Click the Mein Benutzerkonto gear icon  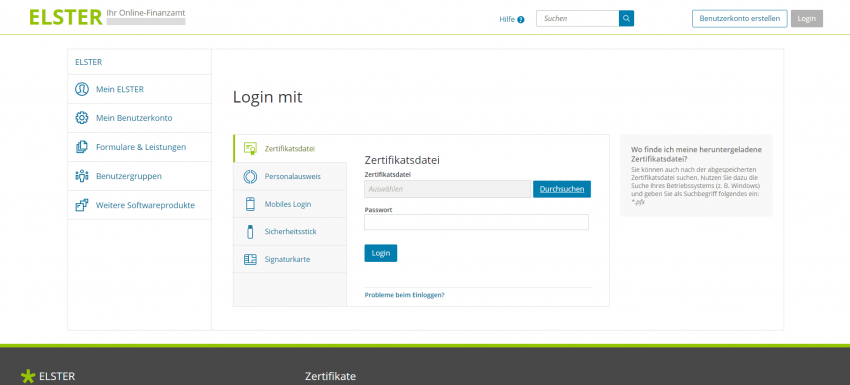coord(82,118)
